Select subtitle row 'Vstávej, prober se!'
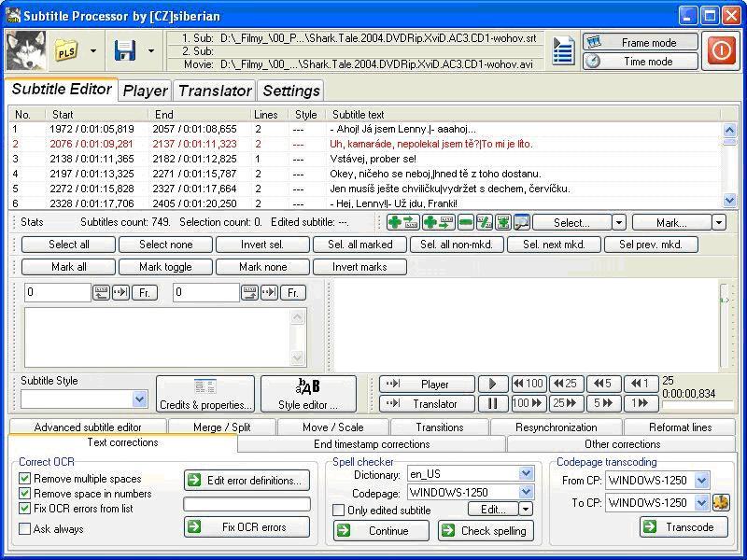 [365, 159]
